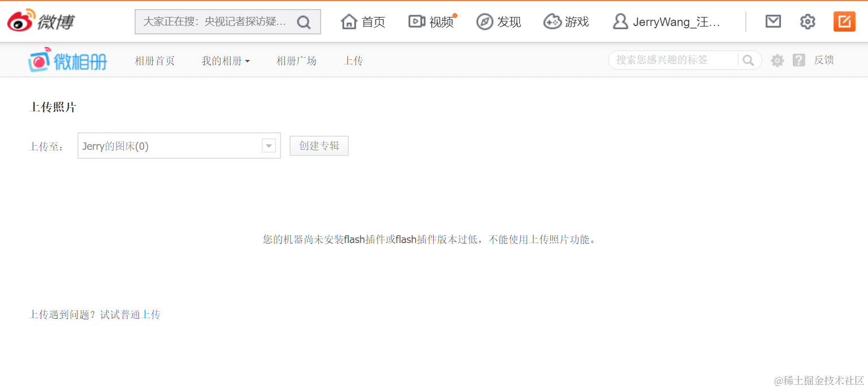Click the 微相册 logo

coord(67,60)
